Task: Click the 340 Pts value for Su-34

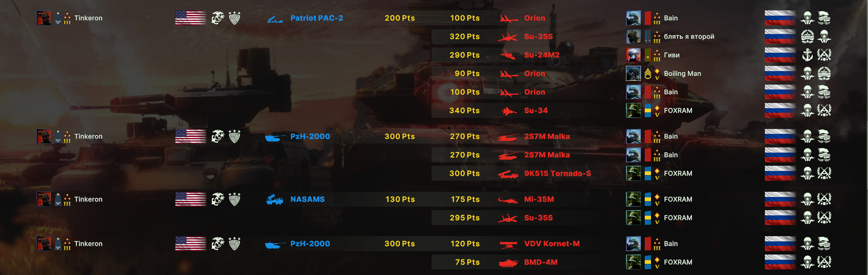Action: click(464, 111)
